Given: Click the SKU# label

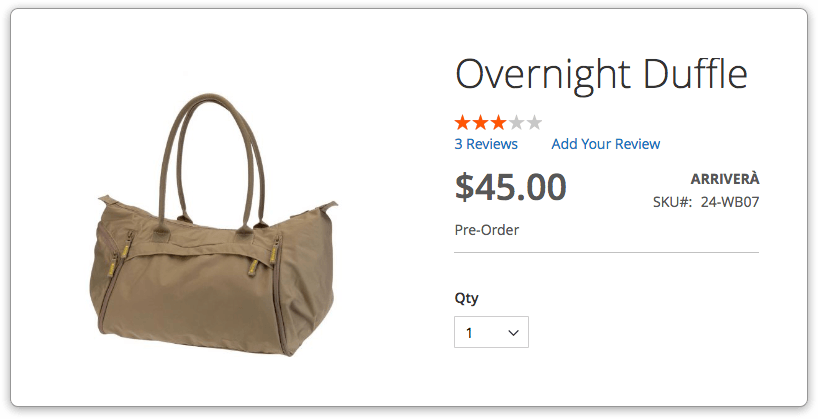Looking at the screenshot, I should [x=672, y=202].
